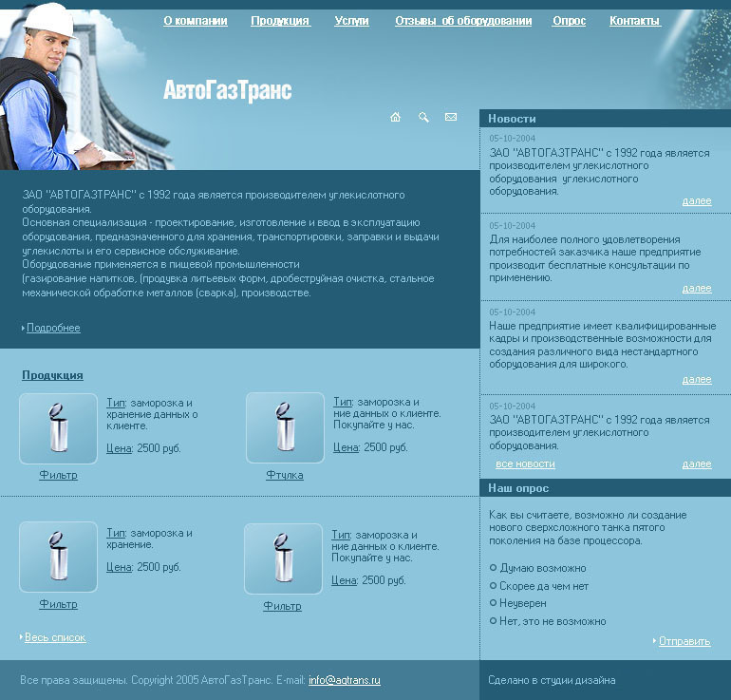
Task: Open the first Фильтр product thumbnail
Action: click(58, 428)
